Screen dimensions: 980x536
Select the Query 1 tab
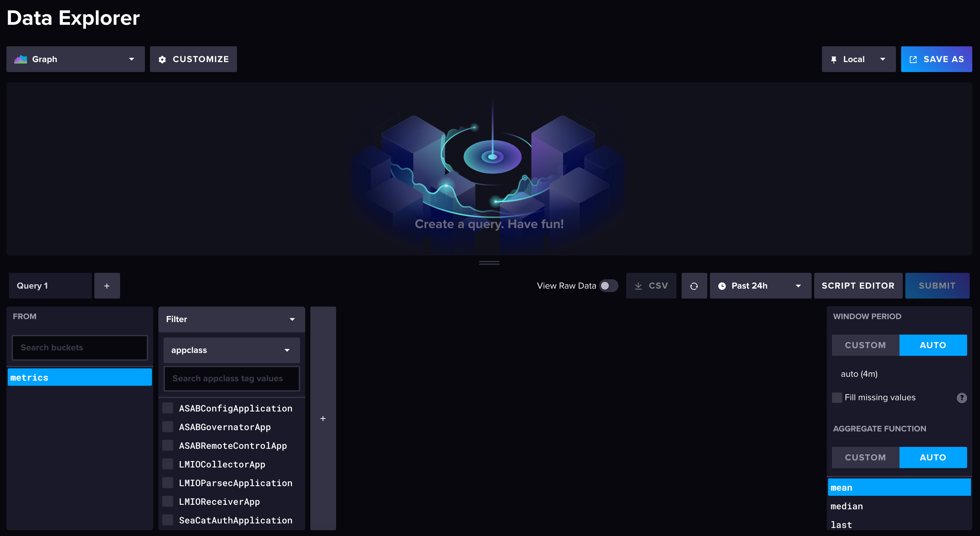coord(50,286)
